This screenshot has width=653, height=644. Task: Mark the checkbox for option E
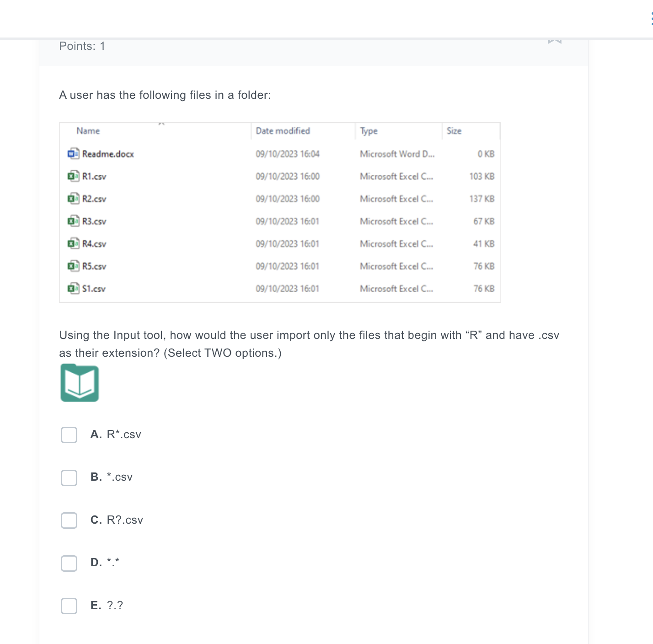pos(69,606)
